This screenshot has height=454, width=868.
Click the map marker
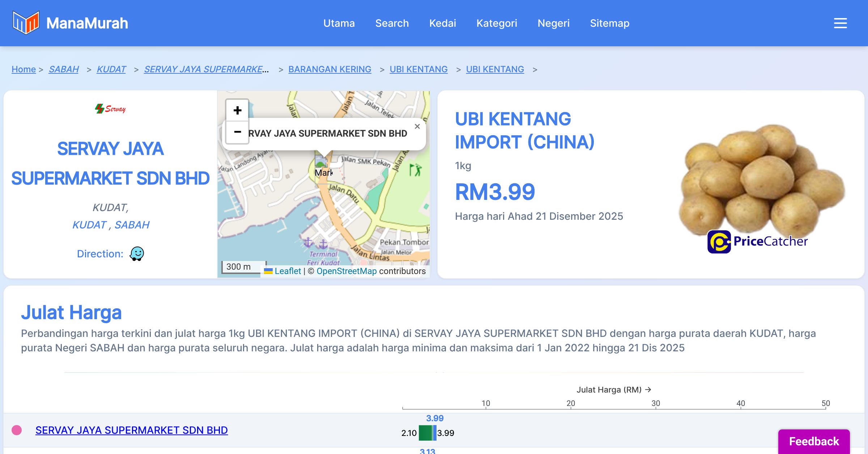click(321, 162)
